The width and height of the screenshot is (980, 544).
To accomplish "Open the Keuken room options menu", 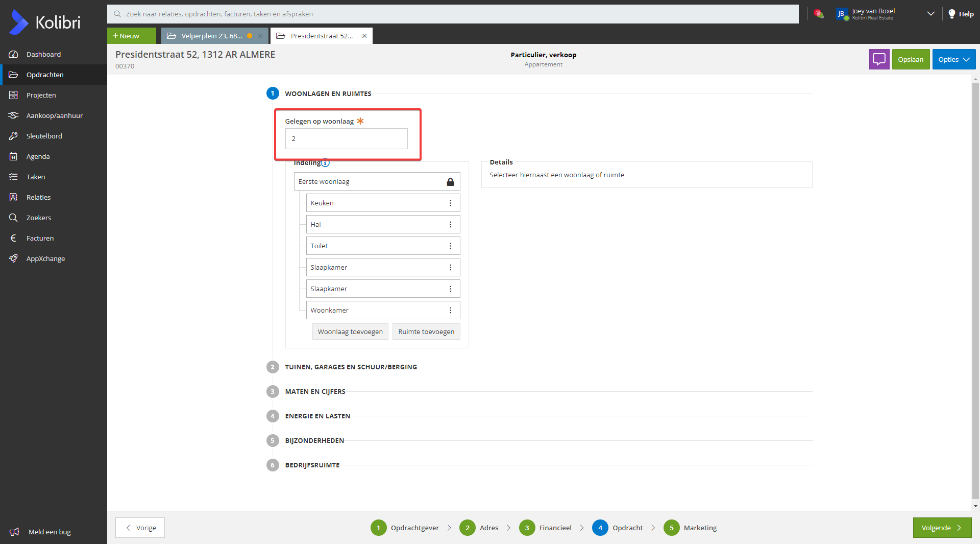I will (x=450, y=203).
